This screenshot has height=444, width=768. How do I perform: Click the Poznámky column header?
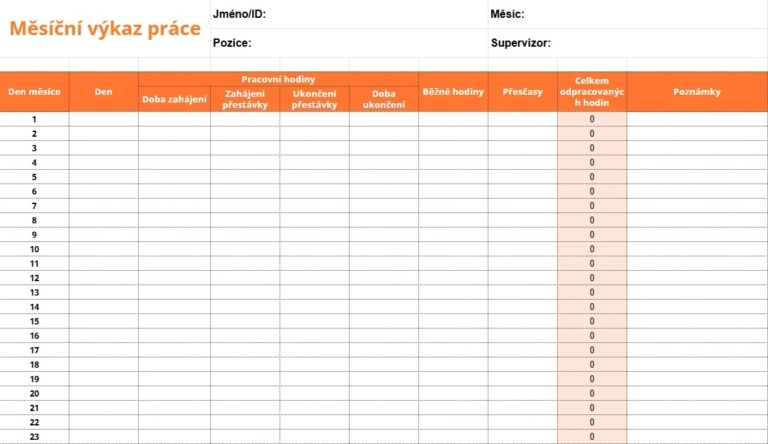pos(697,92)
